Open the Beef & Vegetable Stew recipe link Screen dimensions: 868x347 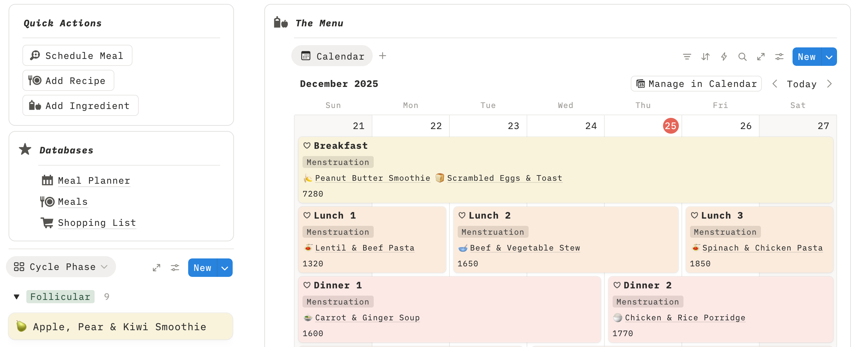tap(525, 248)
